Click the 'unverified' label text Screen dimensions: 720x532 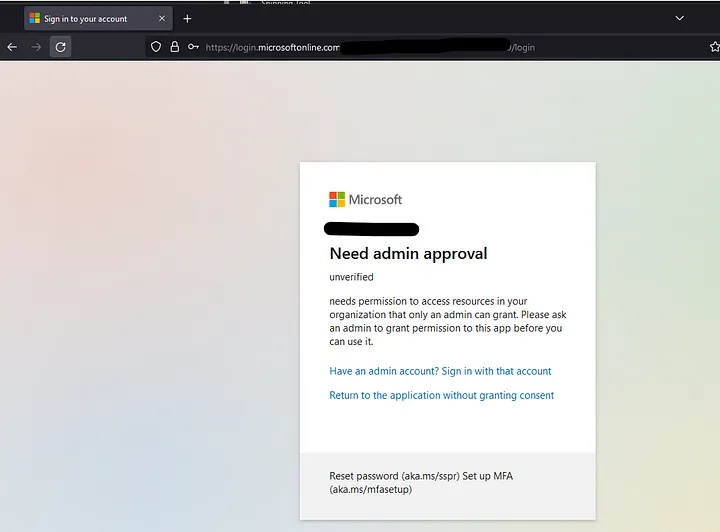(351, 277)
